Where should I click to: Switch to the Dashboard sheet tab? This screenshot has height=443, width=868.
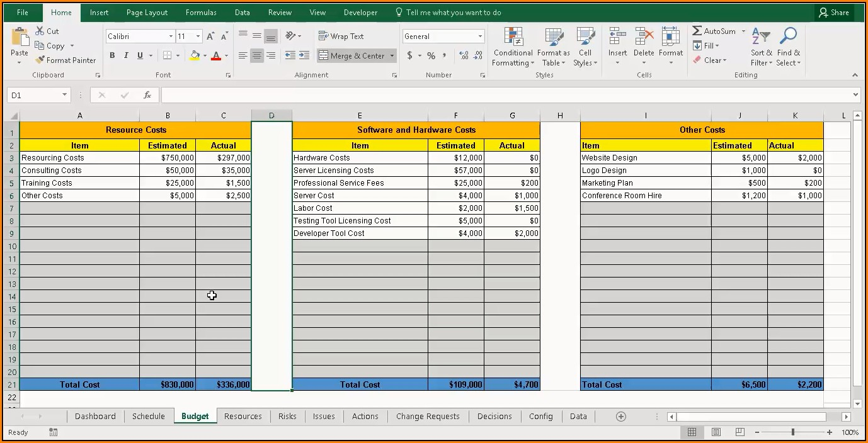(x=95, y=417)
